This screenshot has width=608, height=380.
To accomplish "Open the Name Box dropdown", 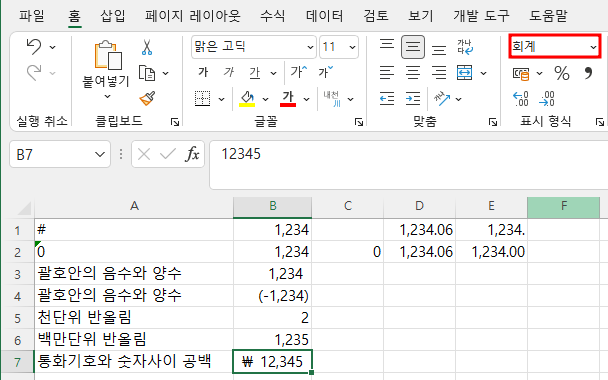I will (100, 154).
